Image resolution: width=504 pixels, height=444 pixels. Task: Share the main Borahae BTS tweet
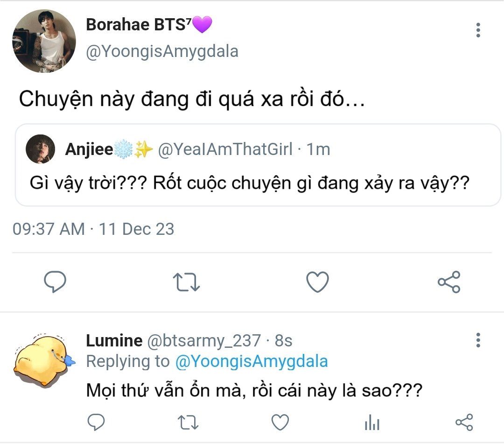click(x=449, y=282)
